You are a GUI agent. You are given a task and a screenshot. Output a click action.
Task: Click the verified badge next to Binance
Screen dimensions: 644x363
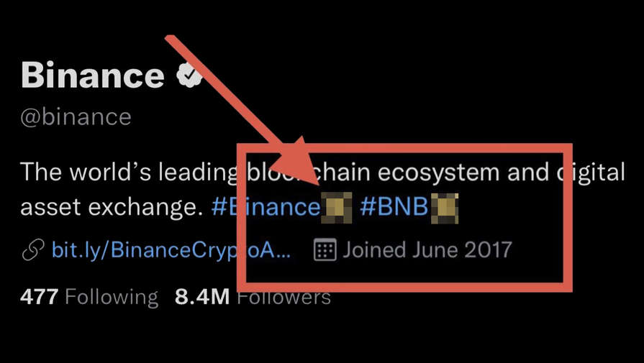189,74
